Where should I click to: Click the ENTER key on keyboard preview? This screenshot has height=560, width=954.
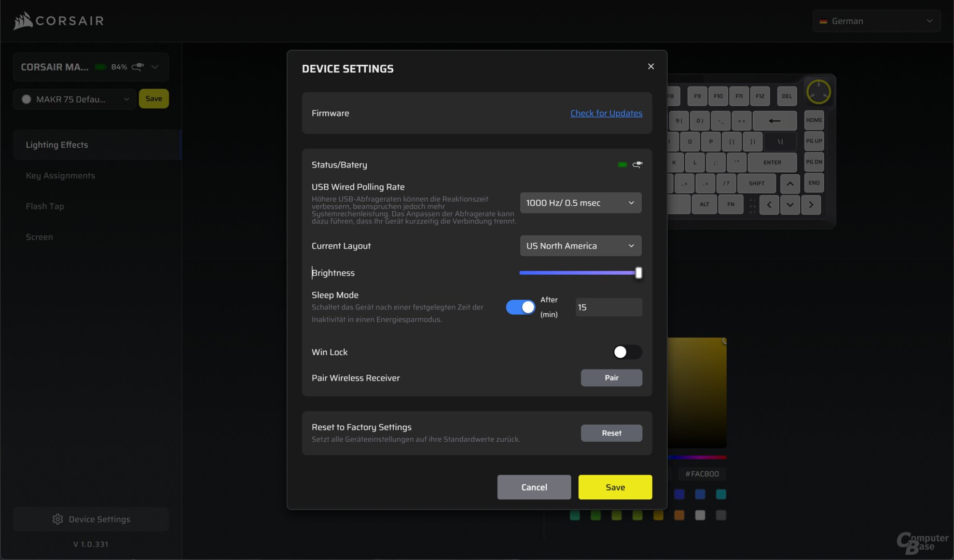(772, 163)
